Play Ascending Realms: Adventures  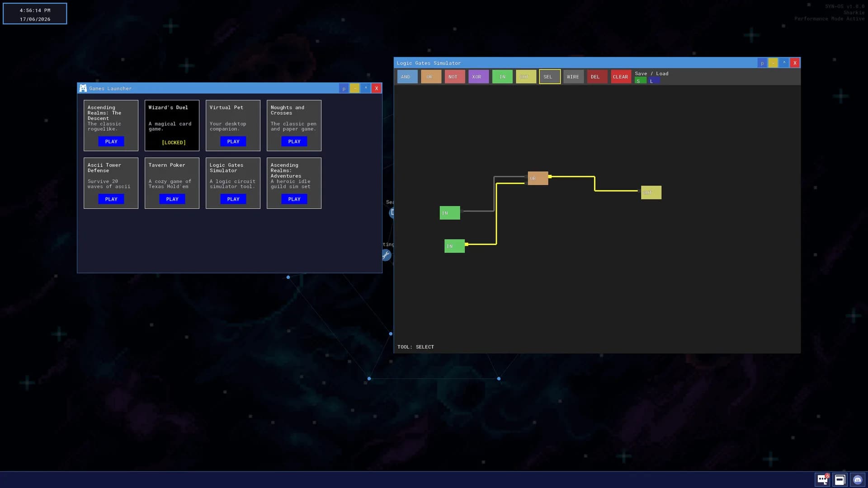(x=294, y=199)
